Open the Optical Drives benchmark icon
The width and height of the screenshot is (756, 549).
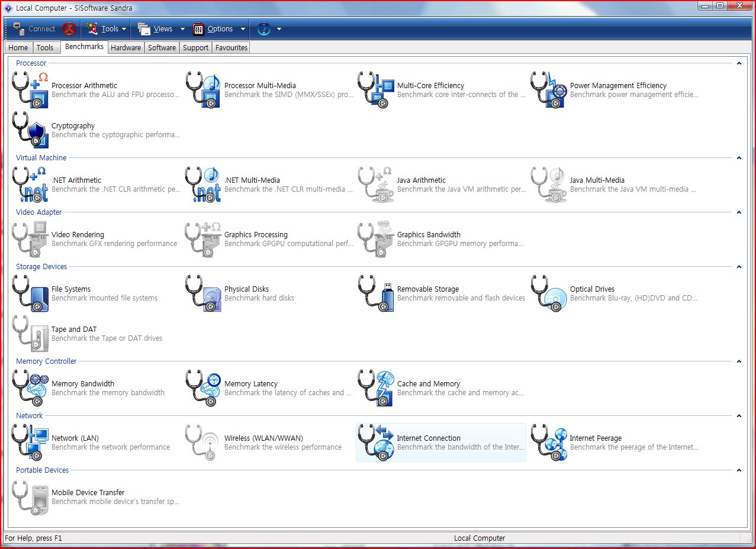tap(549, 293)
